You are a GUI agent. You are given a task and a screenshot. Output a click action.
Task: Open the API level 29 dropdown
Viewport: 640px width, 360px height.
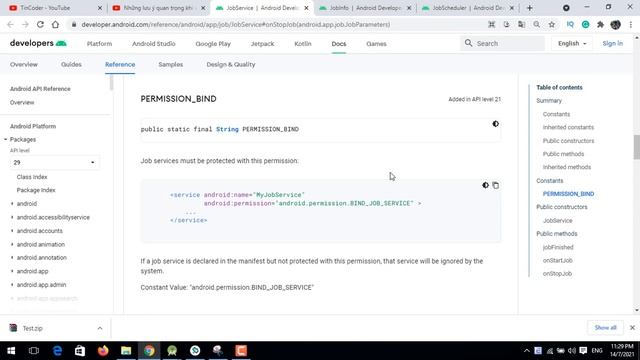(54, 162)
